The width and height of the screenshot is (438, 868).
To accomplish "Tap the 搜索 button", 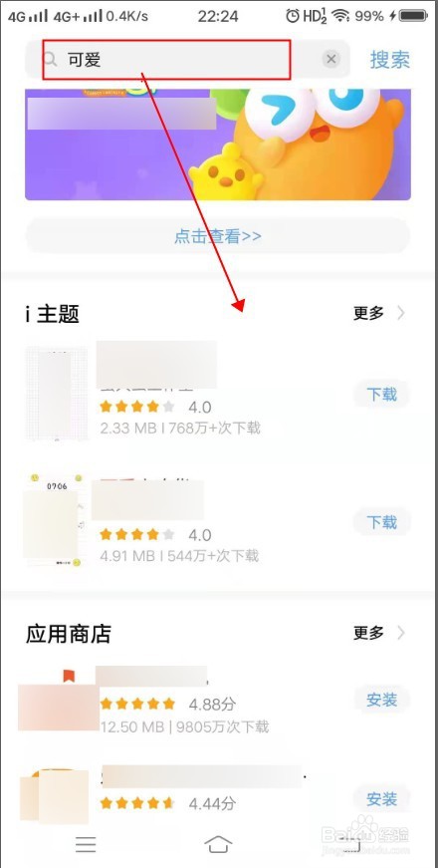I will point(390,59).
